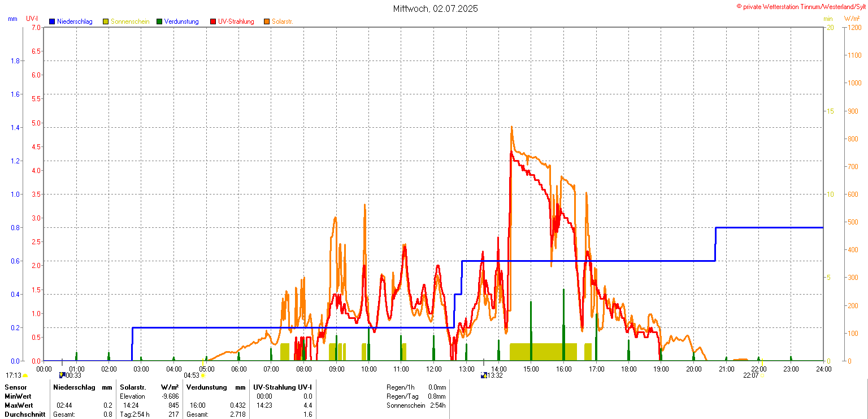Click the sunset marker beside 22:07
The height and width of the screenshot is (419, 868).
click(762, 375)
